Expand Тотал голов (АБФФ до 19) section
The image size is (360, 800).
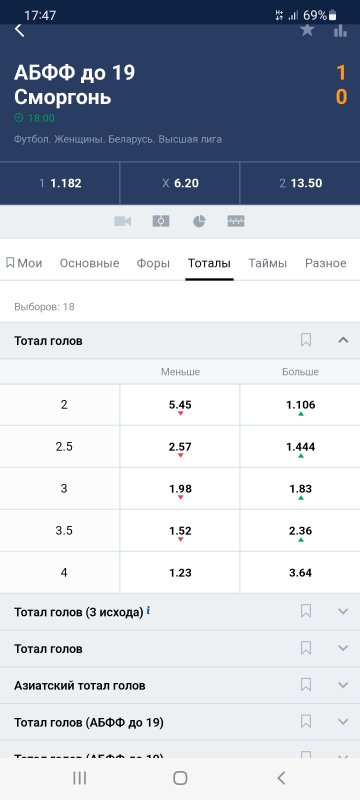pos(343,721)
